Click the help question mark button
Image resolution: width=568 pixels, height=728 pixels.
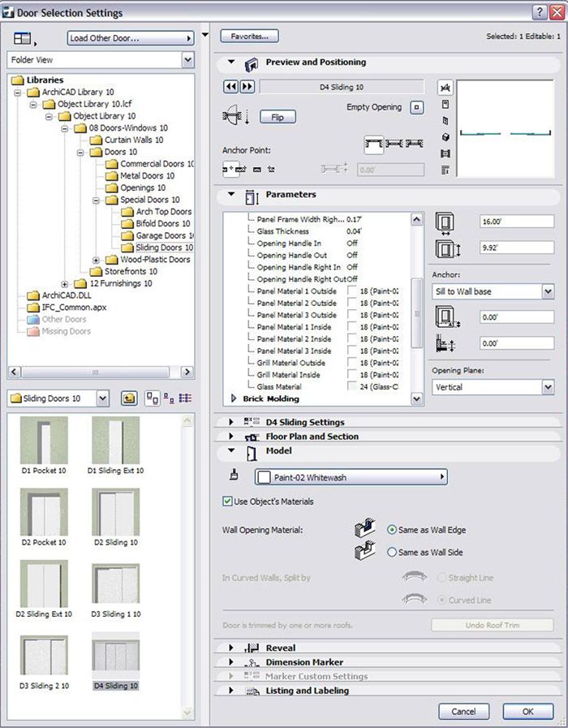coord(540,12)
